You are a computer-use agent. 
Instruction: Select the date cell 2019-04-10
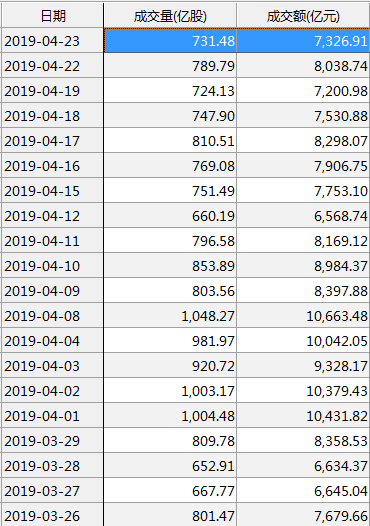pyautogui.click(x=52, y=266)
